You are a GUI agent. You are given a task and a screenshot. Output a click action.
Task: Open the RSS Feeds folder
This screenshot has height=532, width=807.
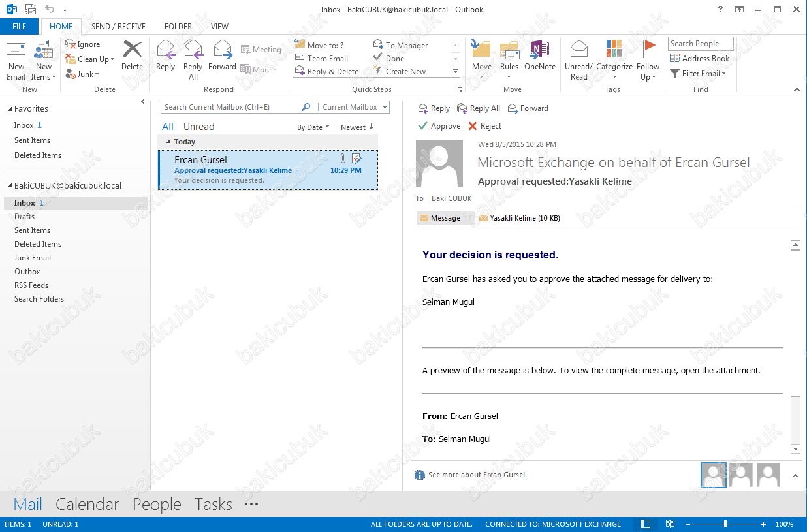pos(31,285)
